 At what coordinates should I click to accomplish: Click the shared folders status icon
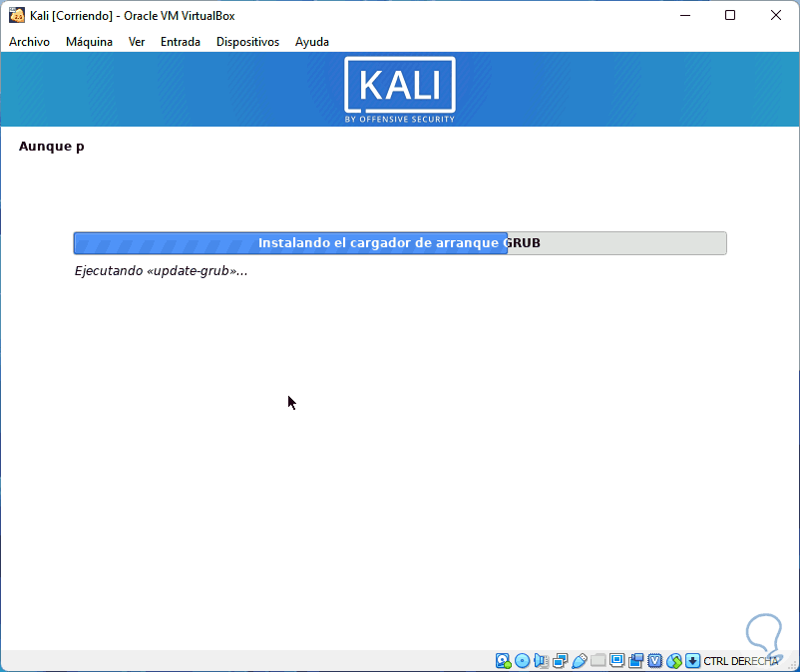(x=598, y=661)
